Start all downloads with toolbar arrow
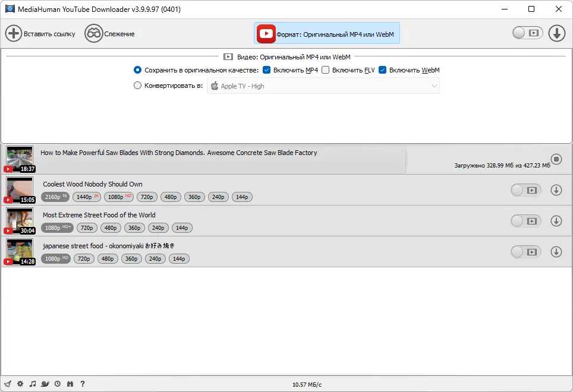The height and width of the screenshot is (392, 573). pyautogui.click(x=556, y=33)
